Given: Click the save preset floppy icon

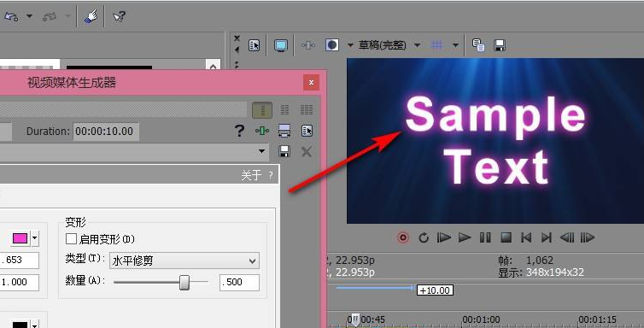Looking at the screenshot, I should [284, 151].
